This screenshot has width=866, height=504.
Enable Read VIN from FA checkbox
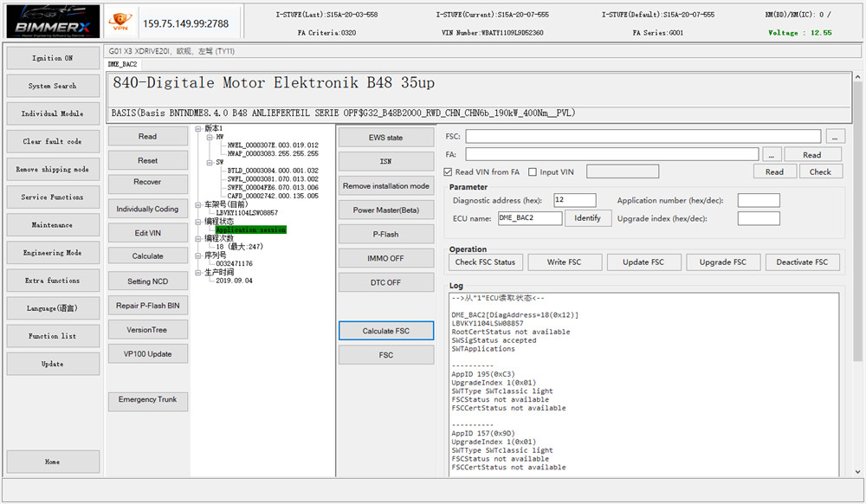coord(448,172)
